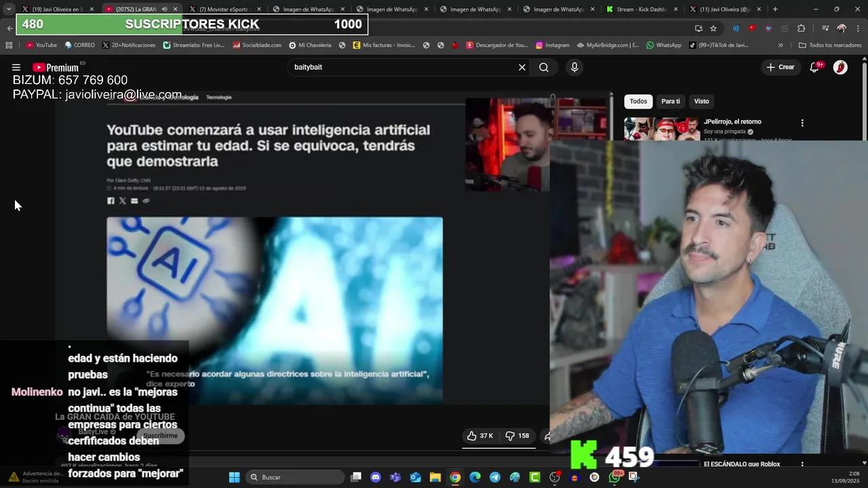Screen dimensions: 868x488
Task: Open options for JPelirrojo, el retorno video
Action: pos(802,123)
